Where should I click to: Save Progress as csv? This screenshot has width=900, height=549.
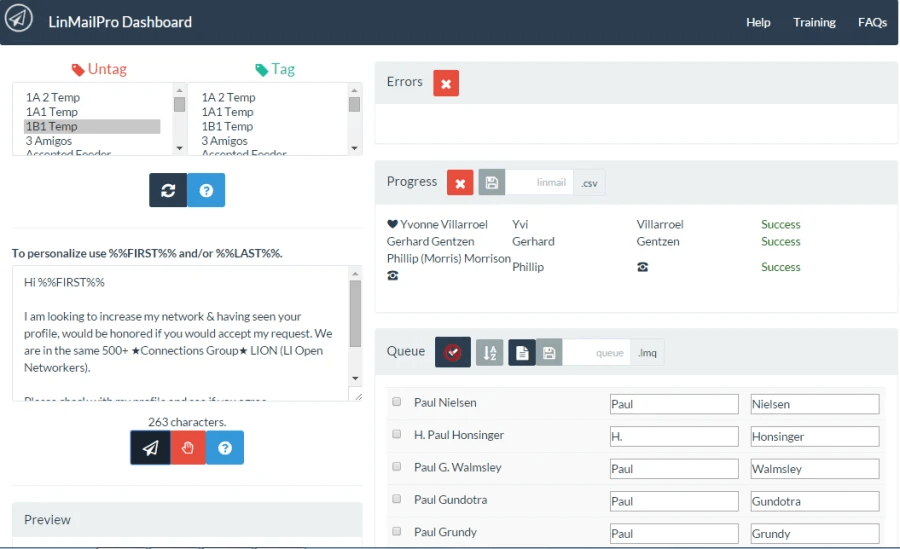click(x=491, y=183)
